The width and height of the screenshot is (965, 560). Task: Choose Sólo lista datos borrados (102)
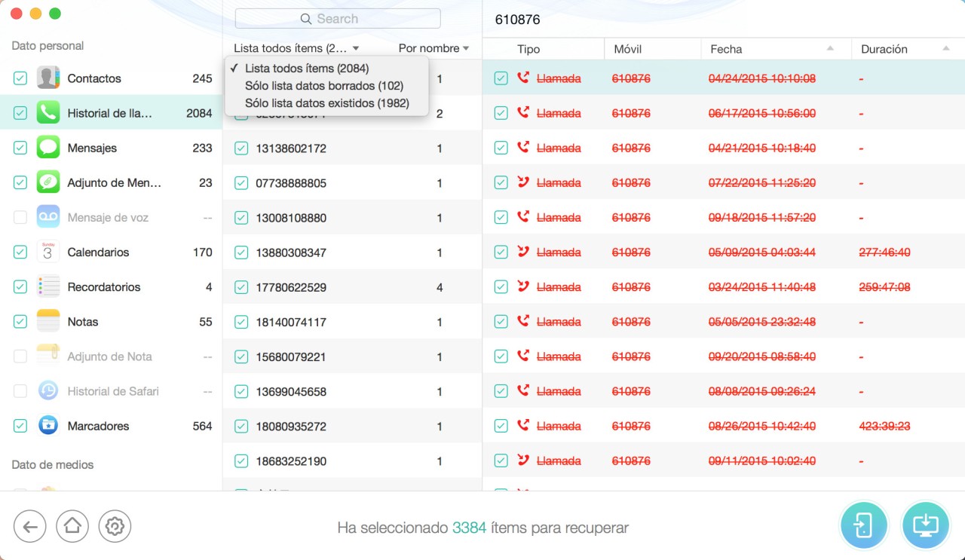point(324,86)
